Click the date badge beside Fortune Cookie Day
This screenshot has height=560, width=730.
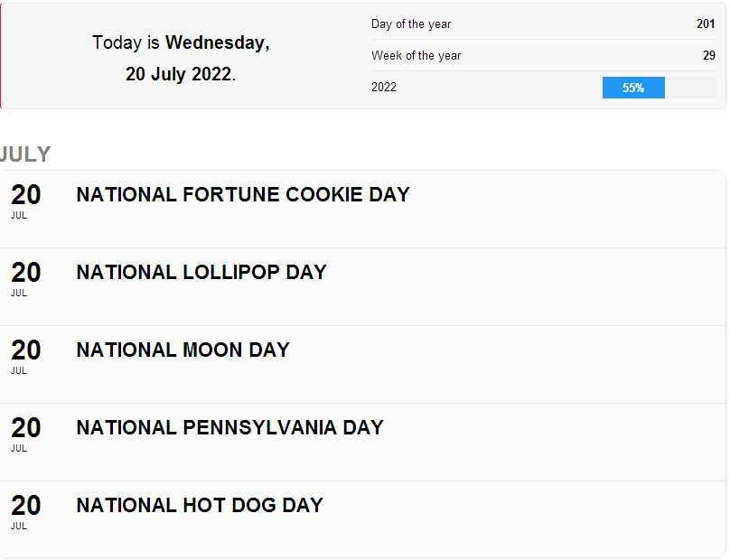pos(25,200)
